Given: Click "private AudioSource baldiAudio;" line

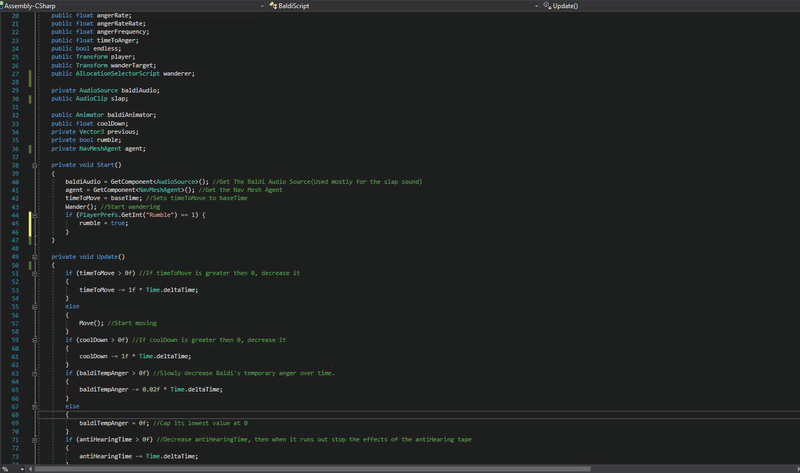Looking at the screenshot, I should coord(106,90).
